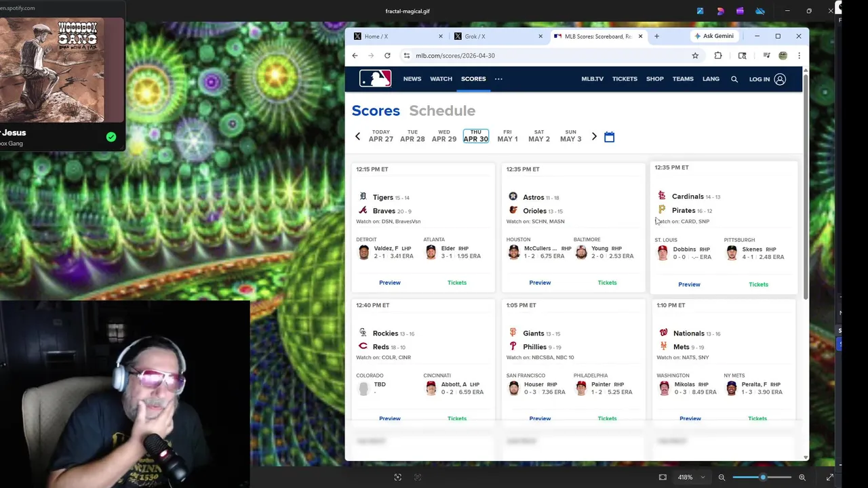This screenshot has height=488, width=868.
Task: Click the MLB logo home icon
Action: click(375, 79)
